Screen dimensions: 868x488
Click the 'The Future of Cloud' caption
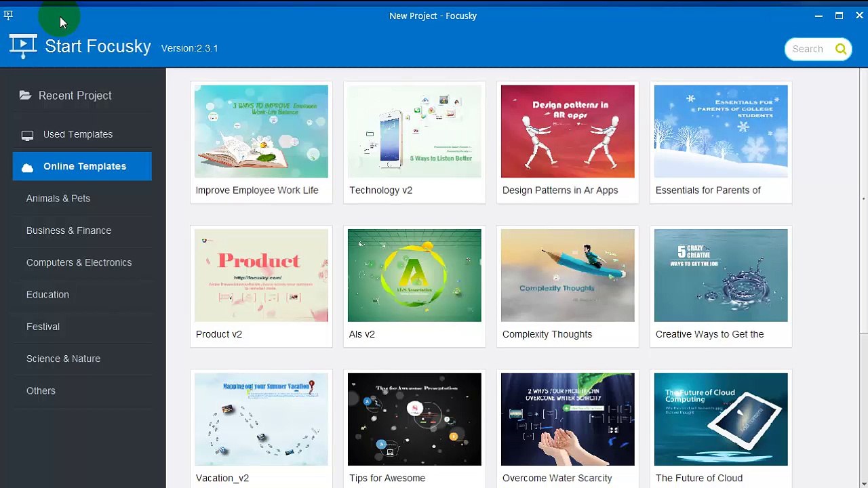click(699, 478)
